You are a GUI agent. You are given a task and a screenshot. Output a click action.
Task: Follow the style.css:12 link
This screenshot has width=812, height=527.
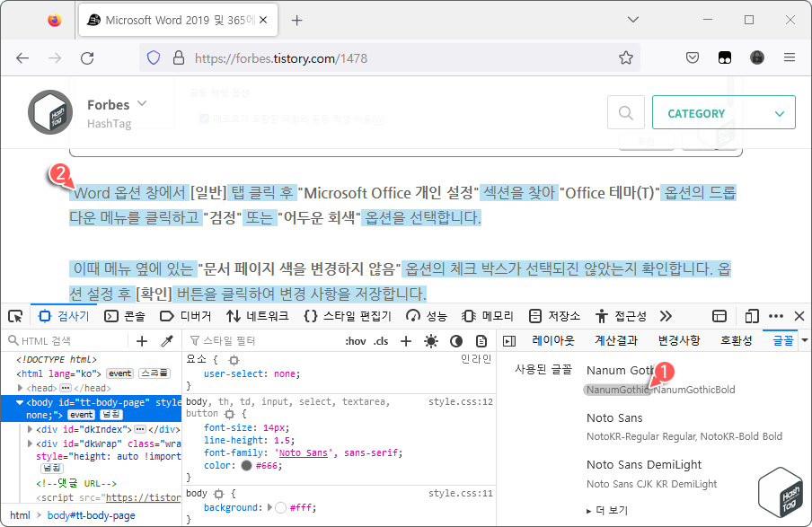461,401
